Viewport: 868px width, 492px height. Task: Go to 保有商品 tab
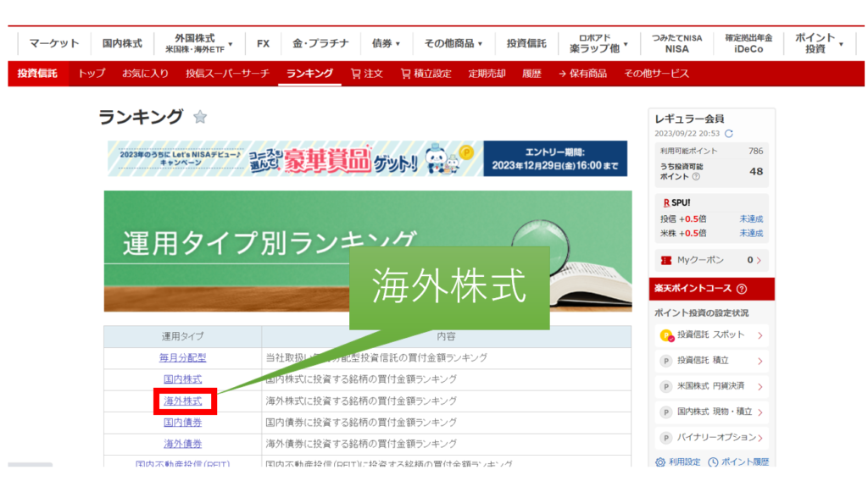582,74
